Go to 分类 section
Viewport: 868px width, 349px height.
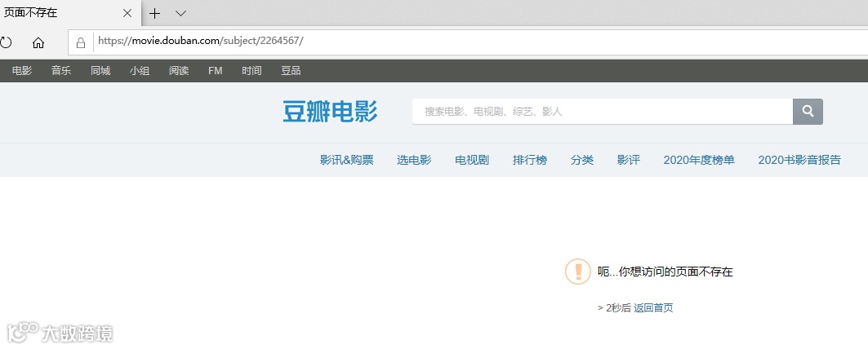pos(582,160)
